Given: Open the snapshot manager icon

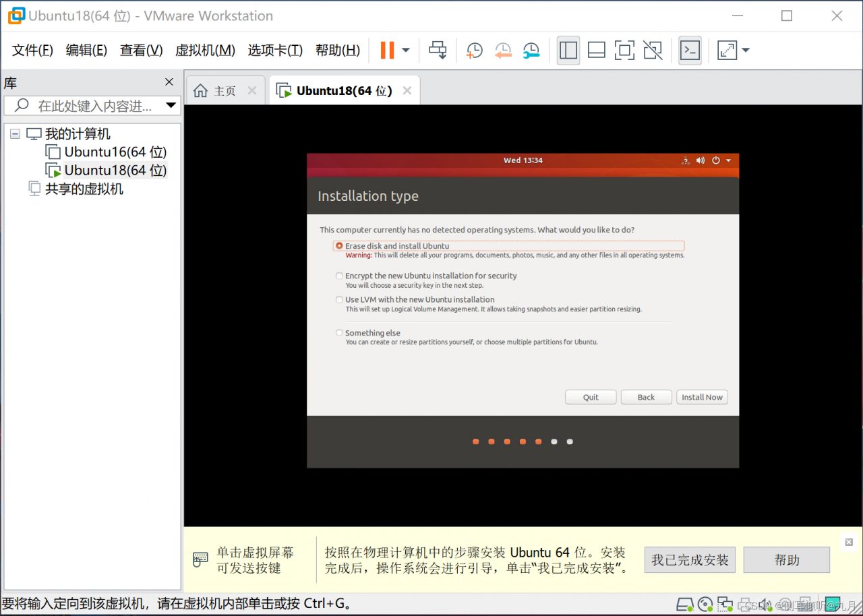Looking at the screenshot, I should coord(531,51).
